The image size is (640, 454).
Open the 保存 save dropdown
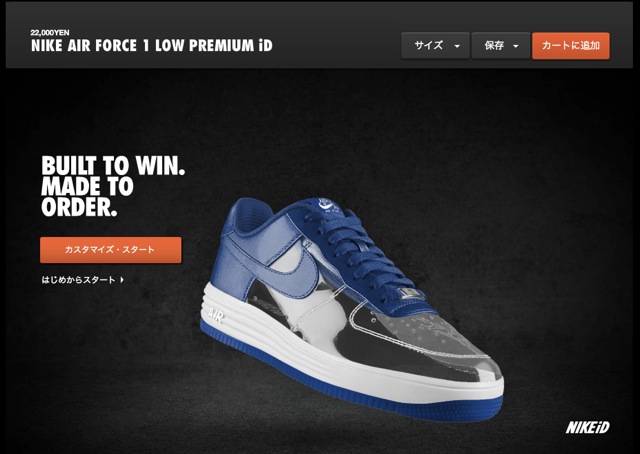pos(501,46)
